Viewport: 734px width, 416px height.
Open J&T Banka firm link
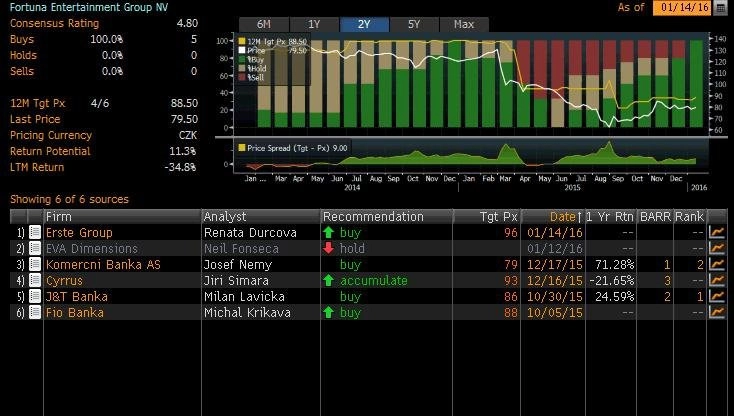[77, 296]
